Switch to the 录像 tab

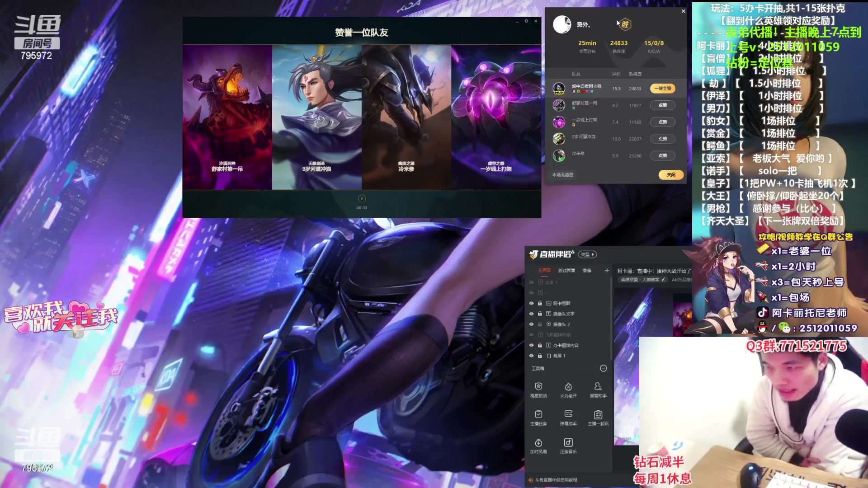(x=587, y=270)
